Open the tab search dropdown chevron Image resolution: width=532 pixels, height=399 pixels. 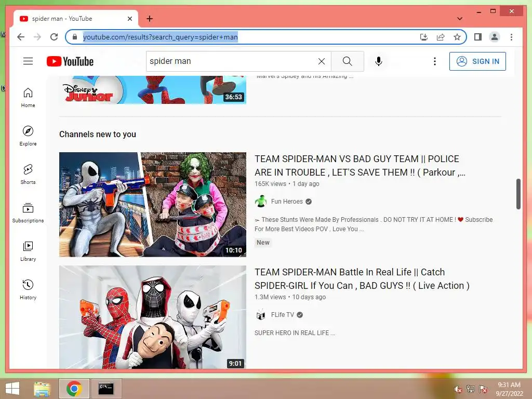460,19
